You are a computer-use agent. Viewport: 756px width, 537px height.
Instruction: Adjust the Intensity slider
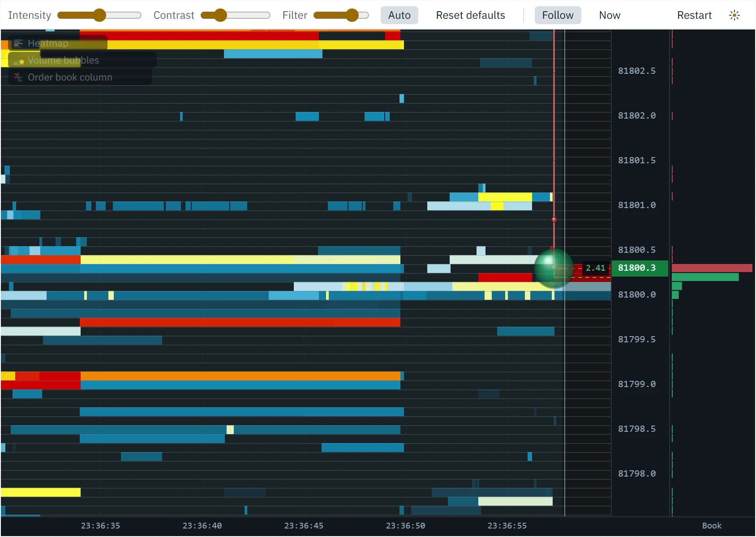coord(99,15)
